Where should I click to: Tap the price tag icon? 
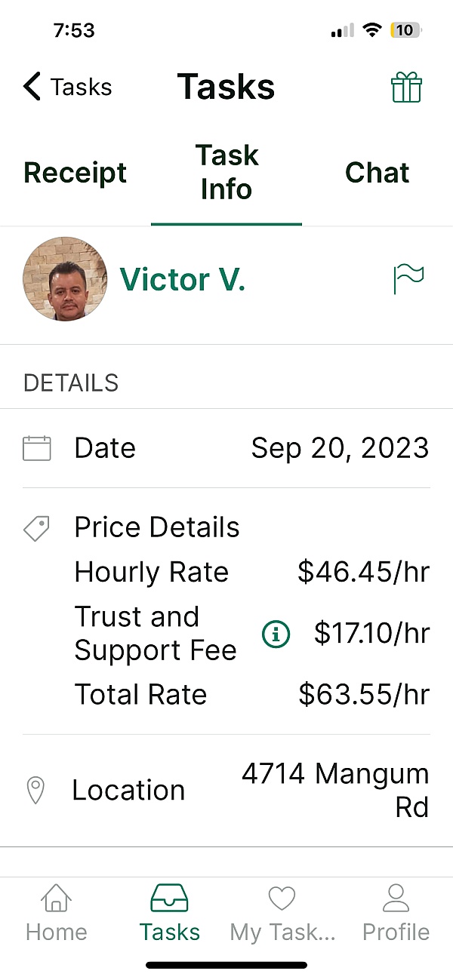36,529
